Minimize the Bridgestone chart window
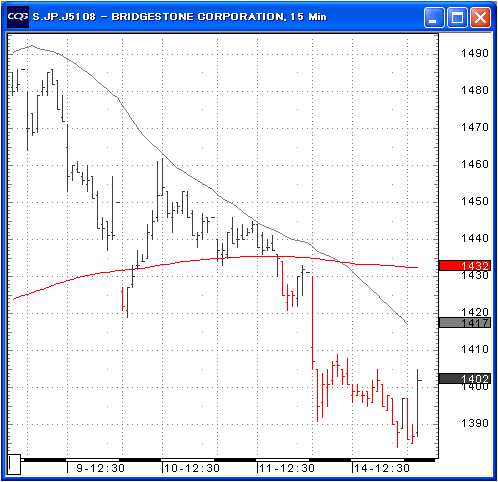 coord(434,17)
